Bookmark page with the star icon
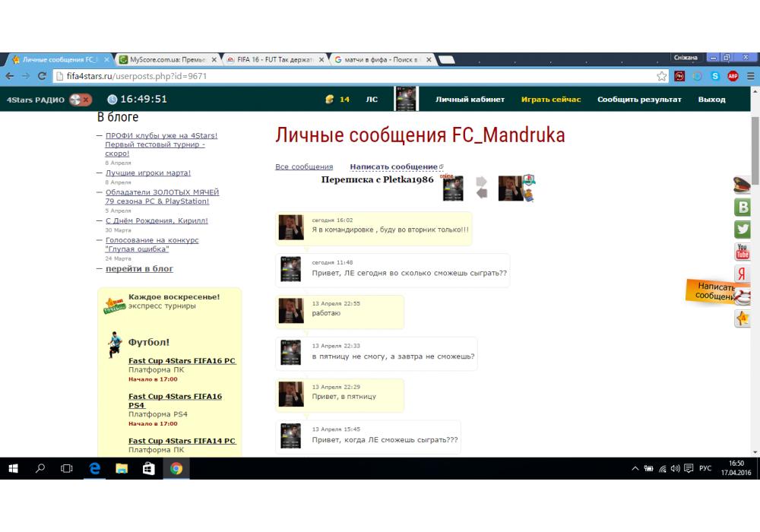 tap(662, 76)
